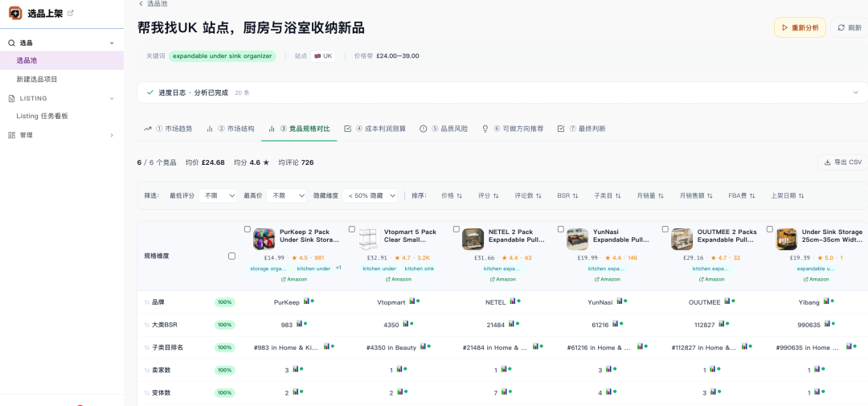
Task: Click the 导出 CSV button
Action: 843,162
